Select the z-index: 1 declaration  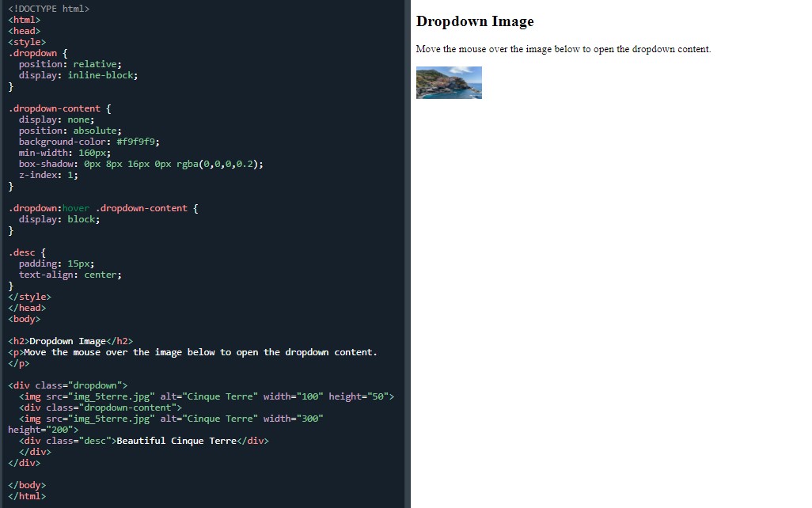(44, 174)
